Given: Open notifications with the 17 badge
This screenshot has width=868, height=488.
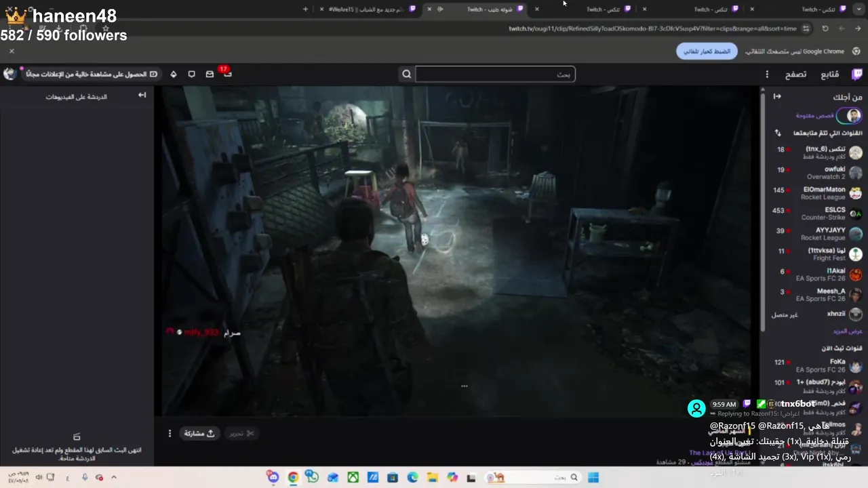Looking at the screenshot, I should (226, 73).
